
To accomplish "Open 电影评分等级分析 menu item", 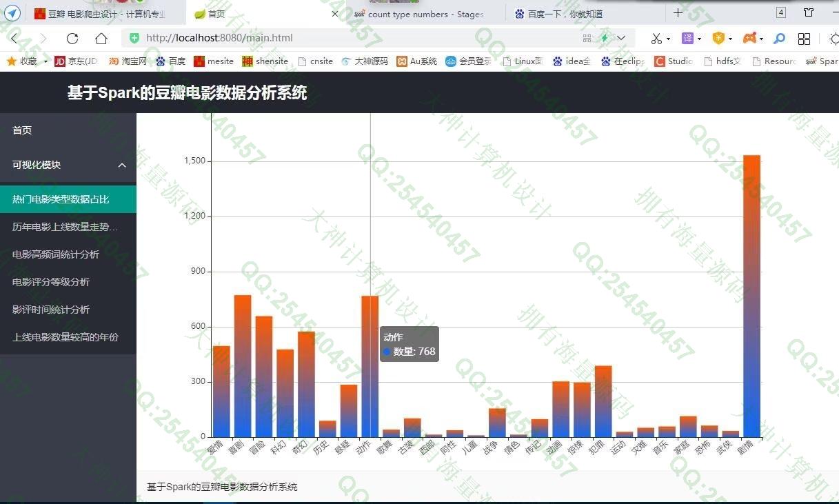I will click(x=68, y=282).
